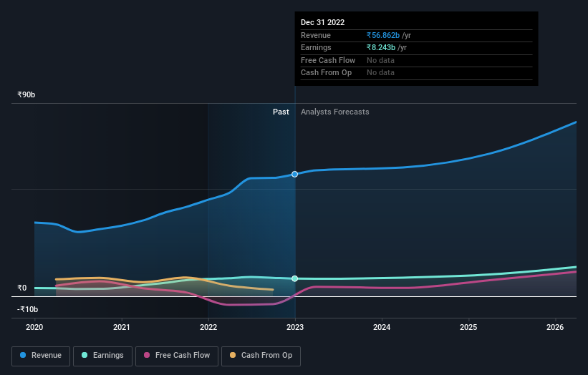Image resolution: width=588 pixels, height=375 pixels.
Task: Toggle the Revenue legend button
Action: coord(41,356)
